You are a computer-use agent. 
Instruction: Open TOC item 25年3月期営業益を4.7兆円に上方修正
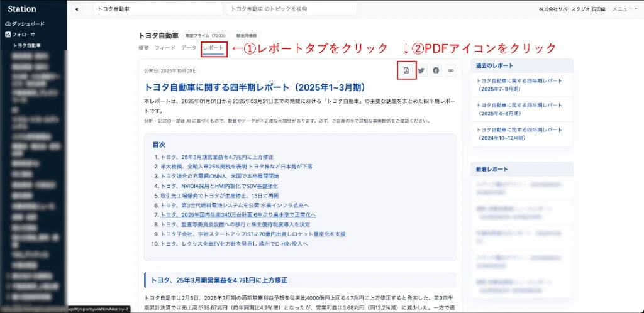[217, 157]
